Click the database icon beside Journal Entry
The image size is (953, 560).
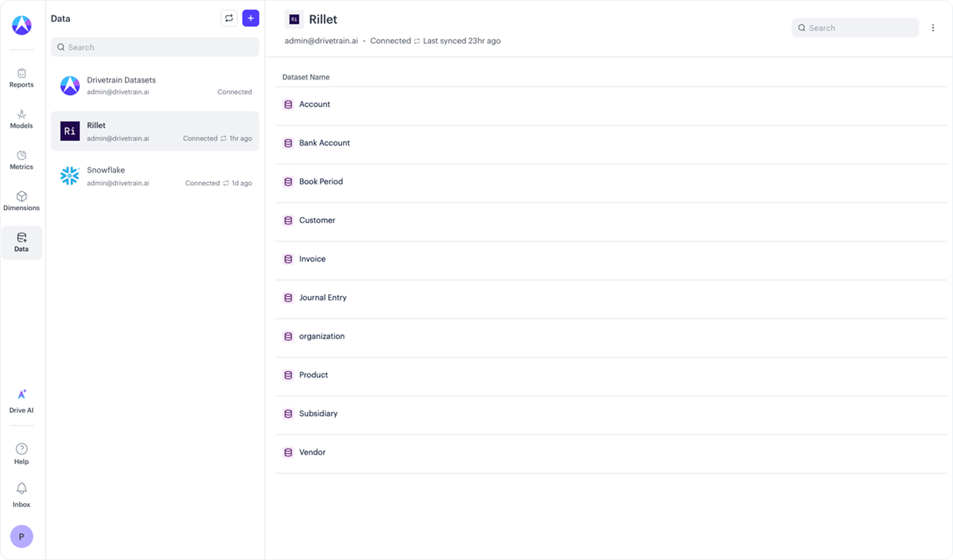(288, 298)
